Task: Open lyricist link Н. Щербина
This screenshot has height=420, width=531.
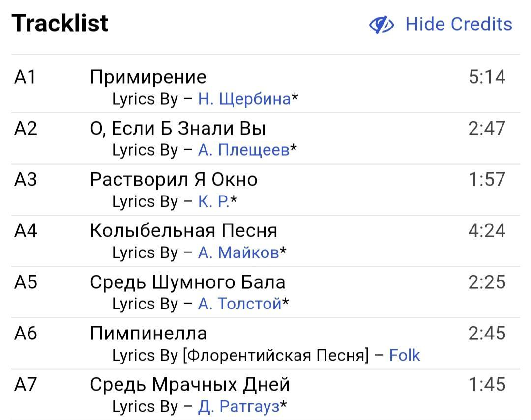Action: tap(244, 99)
